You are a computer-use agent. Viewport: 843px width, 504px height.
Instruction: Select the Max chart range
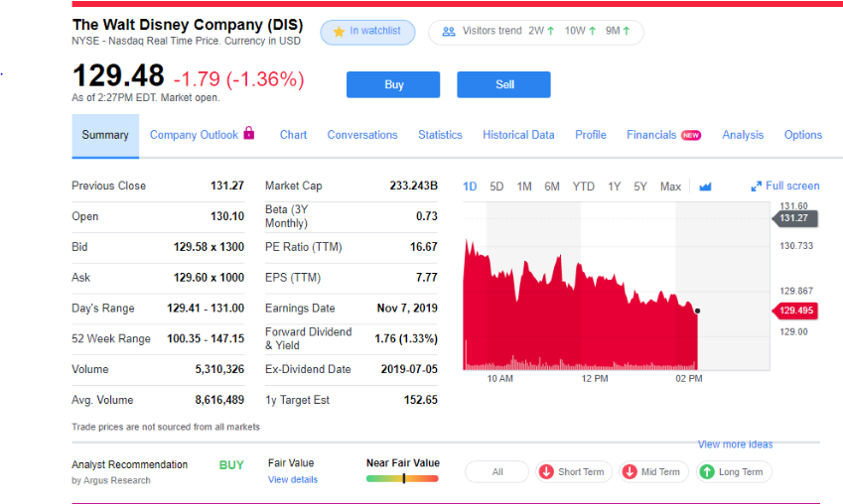pyautogui.click(x=670, y=187)
